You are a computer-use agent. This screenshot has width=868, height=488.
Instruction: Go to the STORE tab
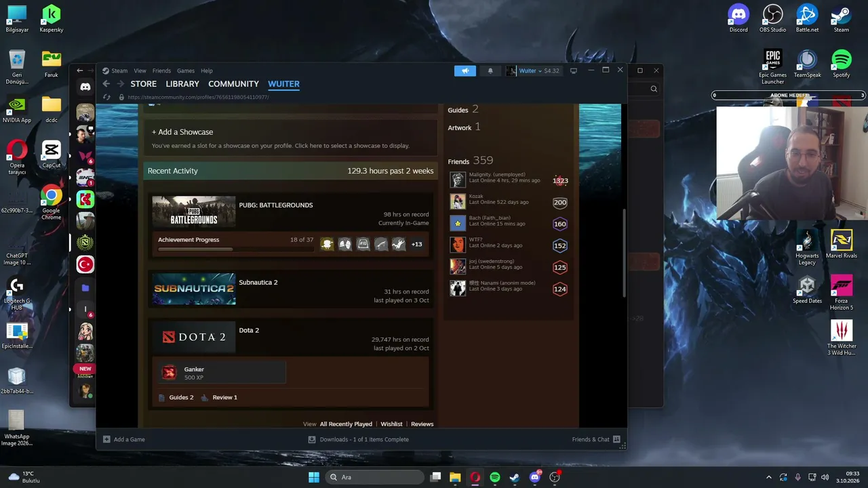[143, 84]
